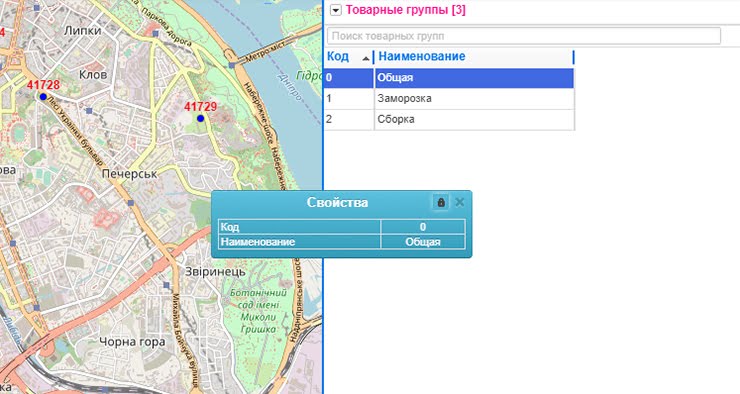Lock the Свойства popup with padlock icon
This screenshot has height=394, width=740.
[441, 202]
